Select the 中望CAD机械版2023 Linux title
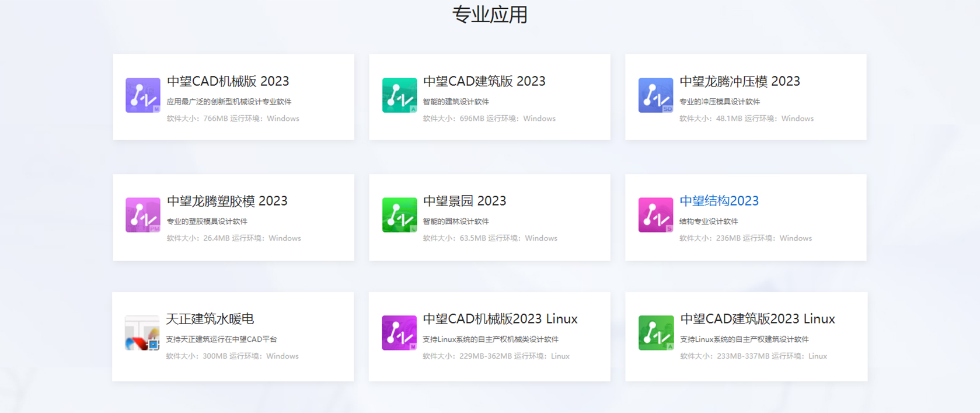980x413 pixels. [x=500, y=319]
